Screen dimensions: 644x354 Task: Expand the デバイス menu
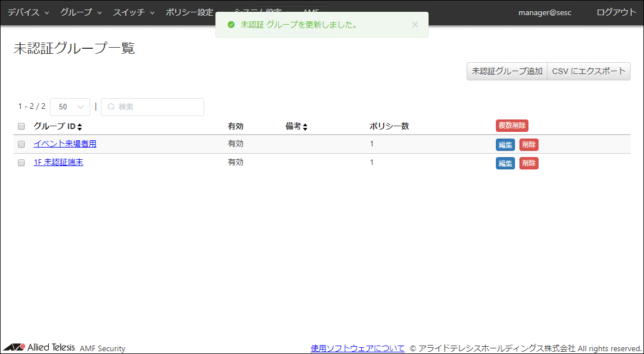click(x=28, y=12)
